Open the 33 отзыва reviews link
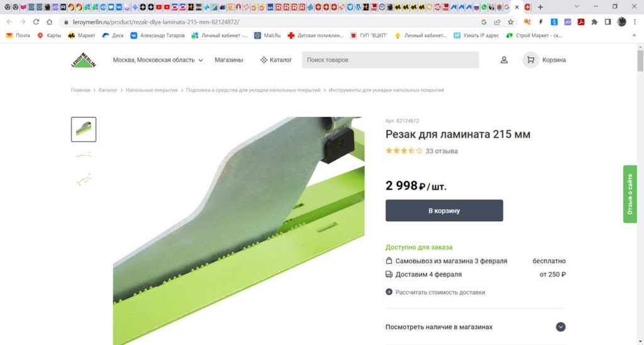Image resolution: width=644 pixels, height=345 pixels. tap(441, 151)
